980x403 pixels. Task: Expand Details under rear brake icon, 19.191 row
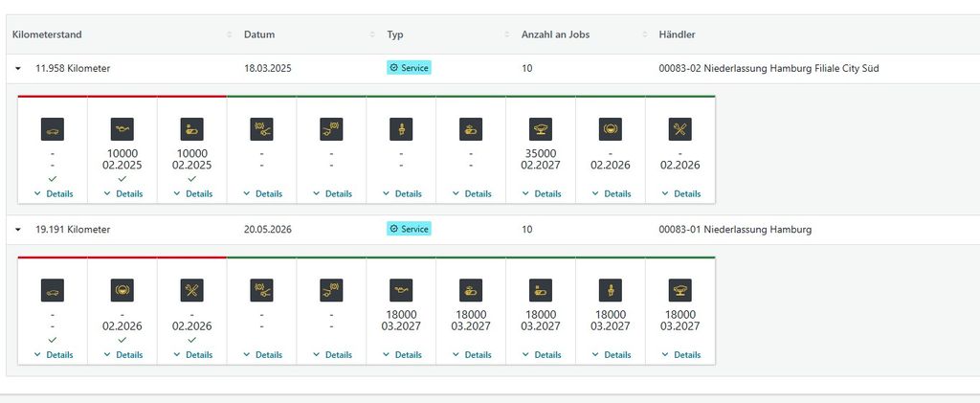332,355
